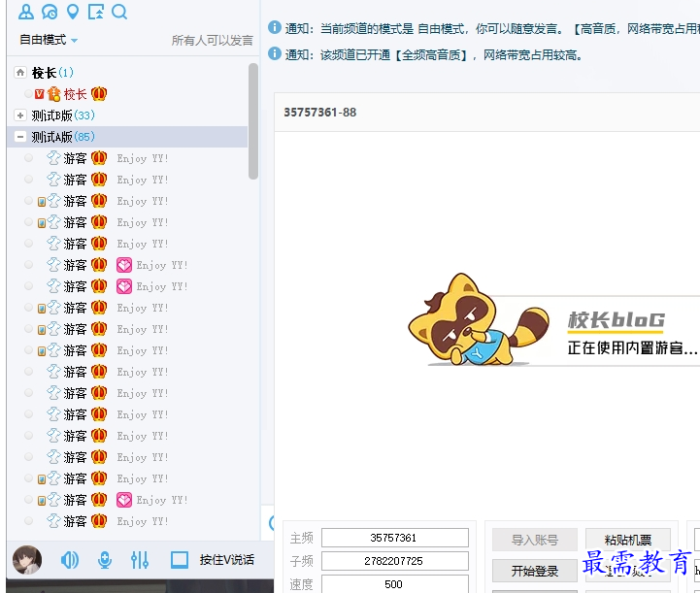
Task: Select the 测试B版(33) channel name
Action: coord(63,115)
